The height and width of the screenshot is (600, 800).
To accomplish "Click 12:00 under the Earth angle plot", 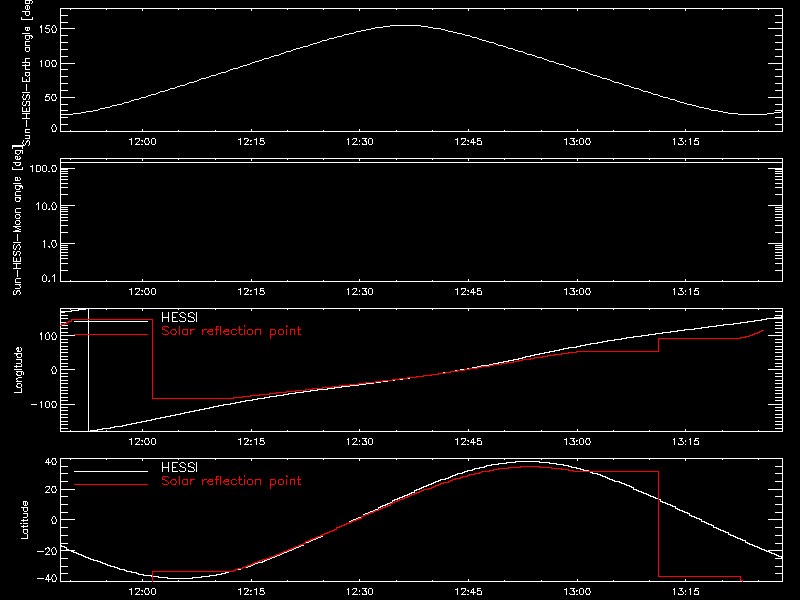I will 142,142.
